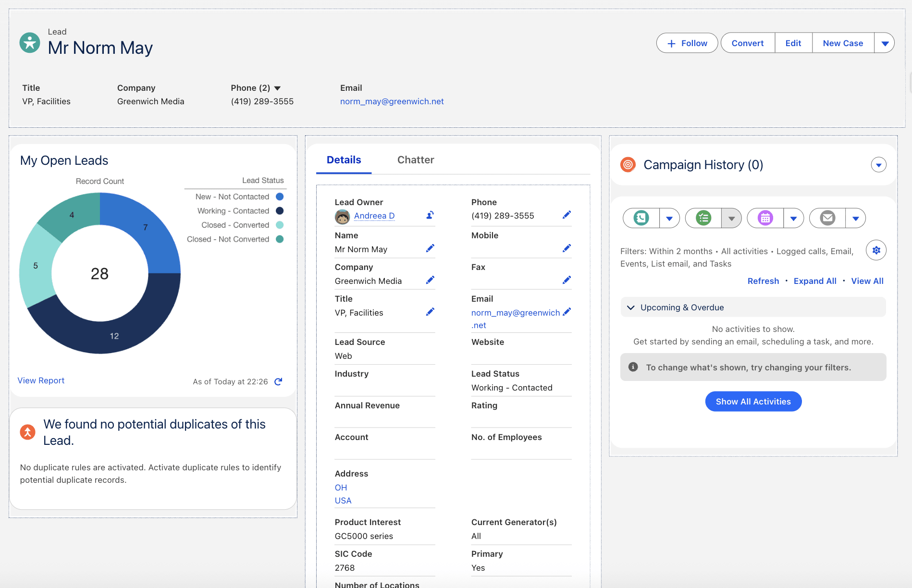Click the New - Not Contacted legend swatch
Screen dimensions: 912x588
pyautogui.click(x=280, y=197)
